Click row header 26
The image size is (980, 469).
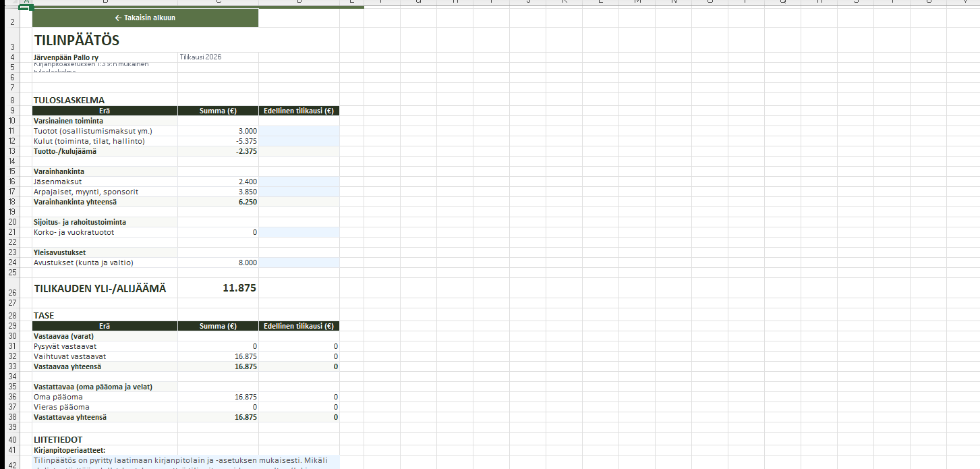[x=11, y=292]
